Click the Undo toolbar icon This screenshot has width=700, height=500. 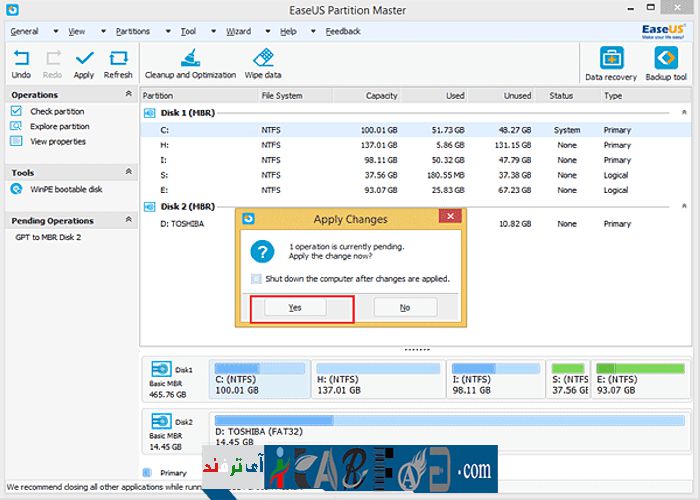tap(21, 59)
